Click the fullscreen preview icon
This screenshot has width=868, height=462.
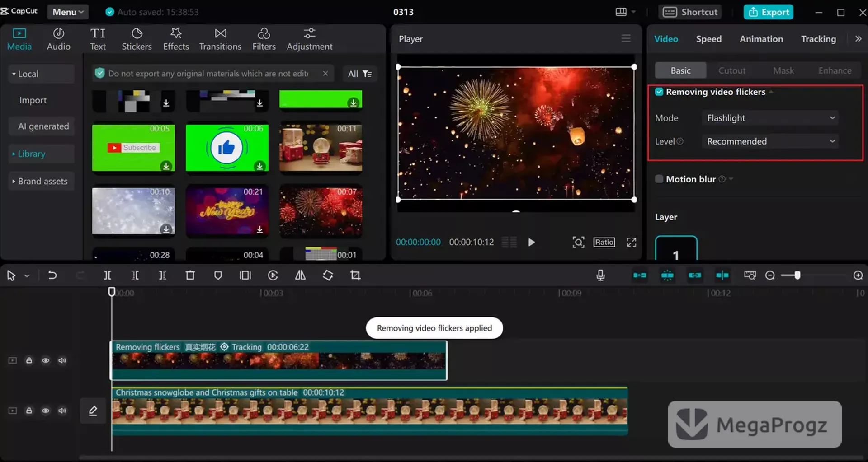(x=632, y=242)
